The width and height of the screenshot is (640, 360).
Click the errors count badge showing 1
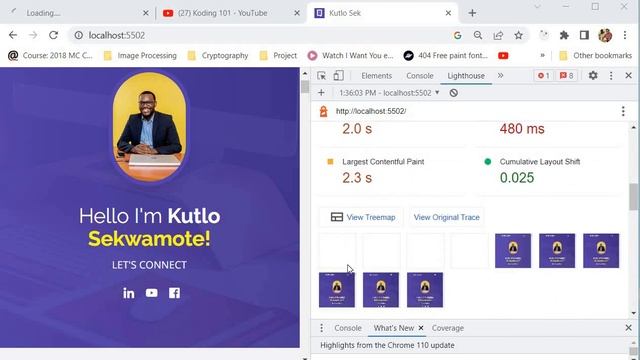pyautogui.click(x=544, y=76)
